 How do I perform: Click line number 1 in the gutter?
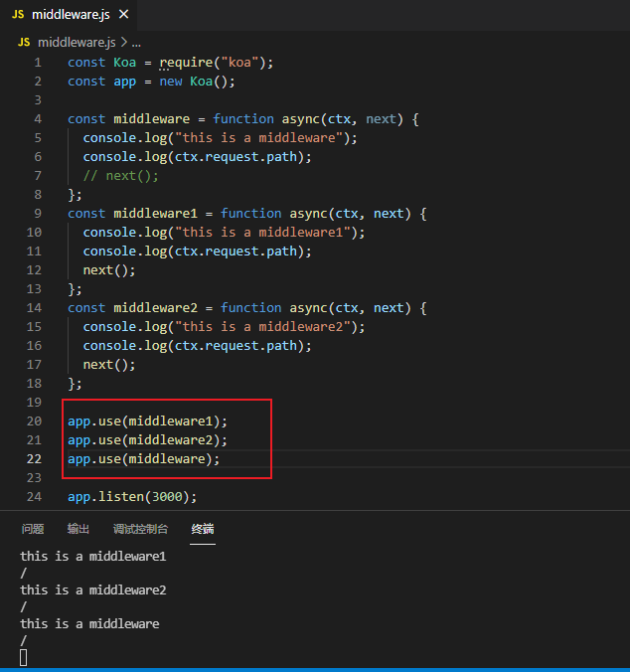(x=38, y=63)
